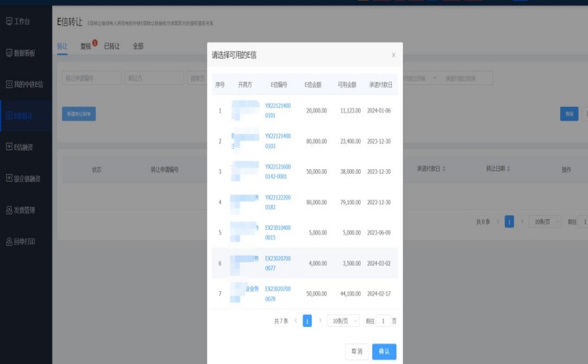Click the page number input in dialog
Image resolution: width=588 pixels, height=364 pixels.
(x=383, y=321)
